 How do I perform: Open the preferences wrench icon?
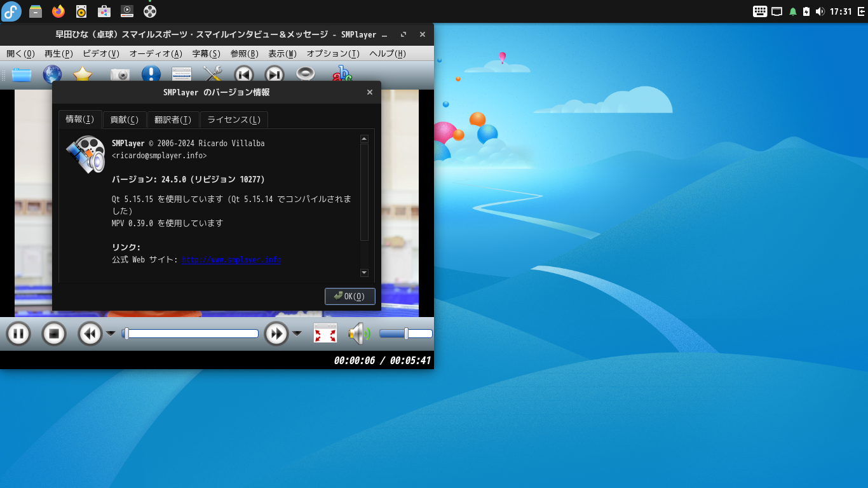coord(212,74)
